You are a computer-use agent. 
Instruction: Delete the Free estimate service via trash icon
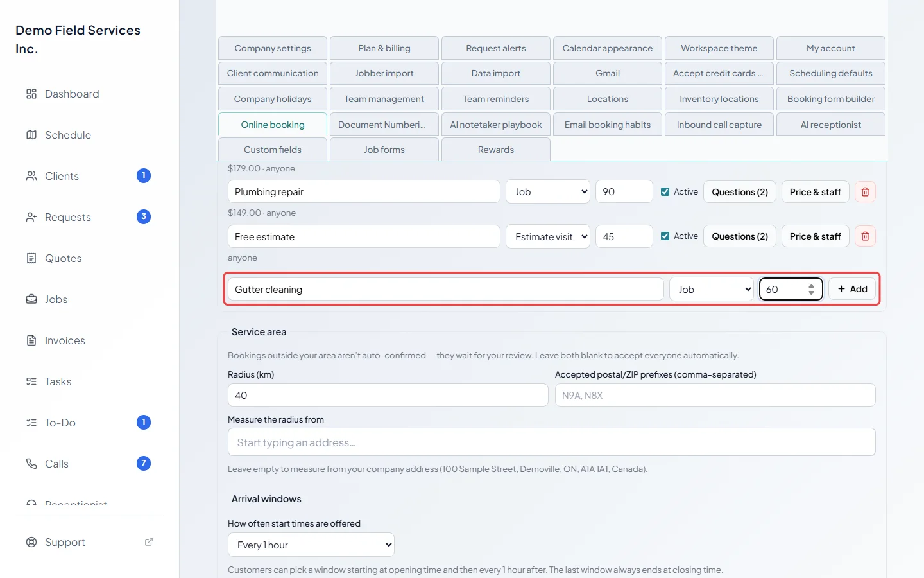865,236
